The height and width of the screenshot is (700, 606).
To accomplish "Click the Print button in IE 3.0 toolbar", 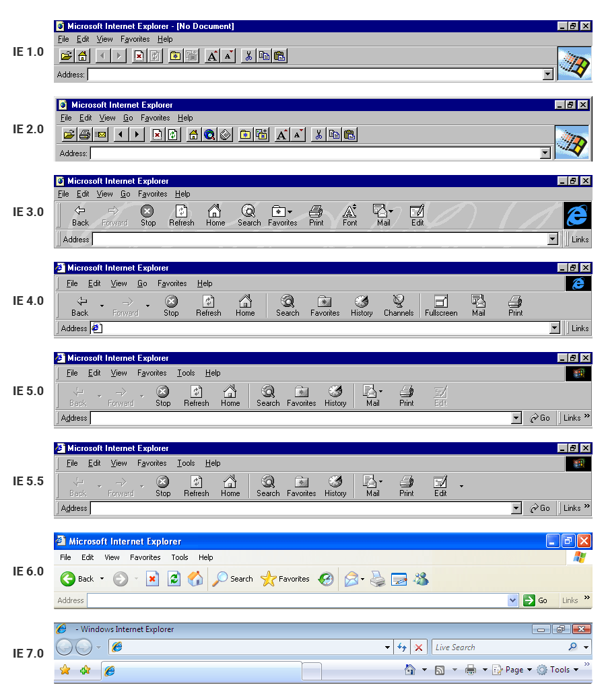I will [316, 216].
